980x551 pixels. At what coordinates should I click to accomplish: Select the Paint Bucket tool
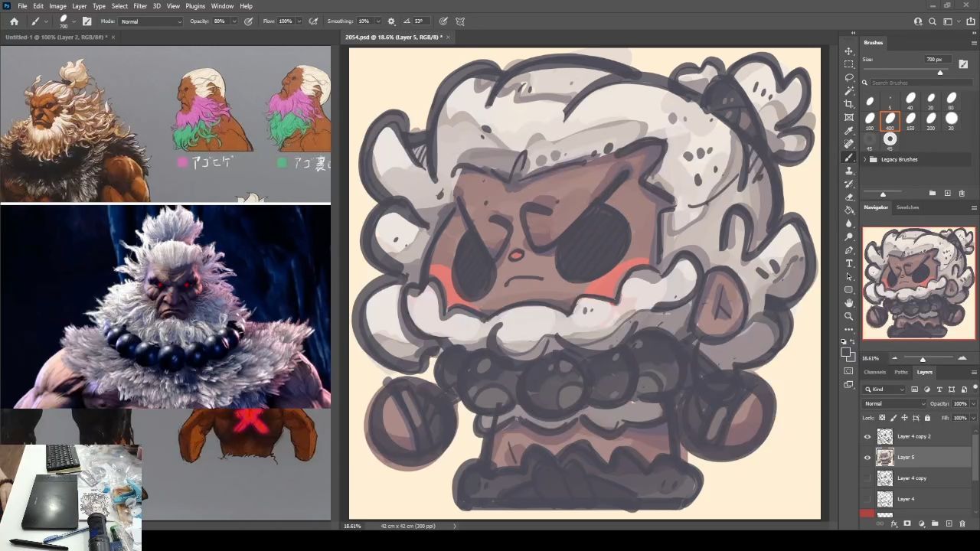[x=848, y=210]
